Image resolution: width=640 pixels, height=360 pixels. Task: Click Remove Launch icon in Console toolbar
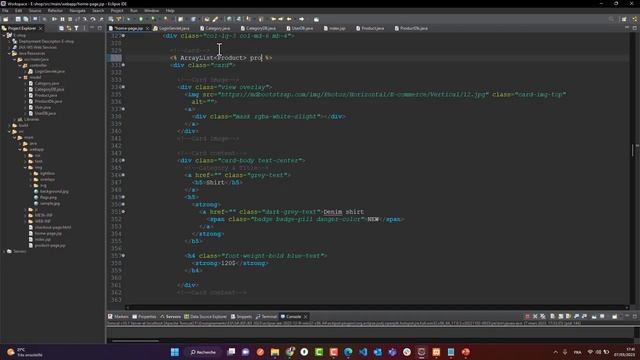(x=535, y=316)
